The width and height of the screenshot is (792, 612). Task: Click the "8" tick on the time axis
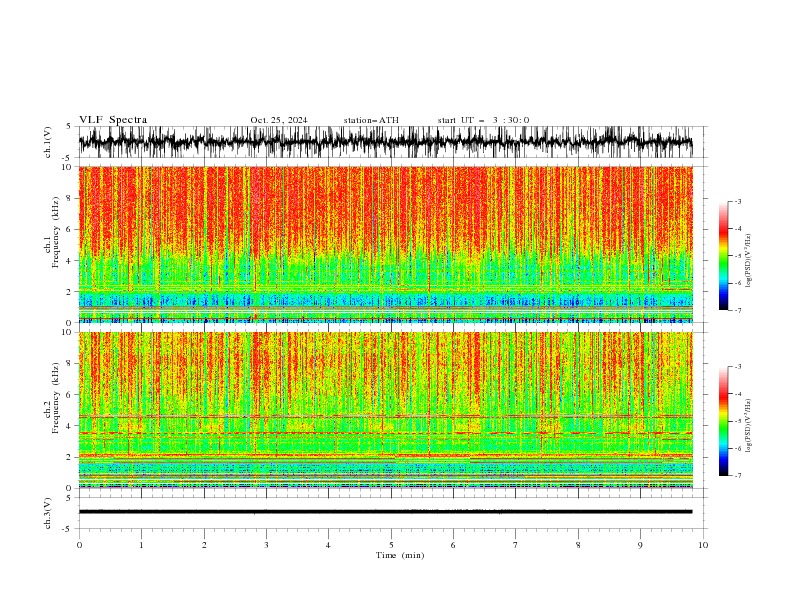click(x=578, y=545)
